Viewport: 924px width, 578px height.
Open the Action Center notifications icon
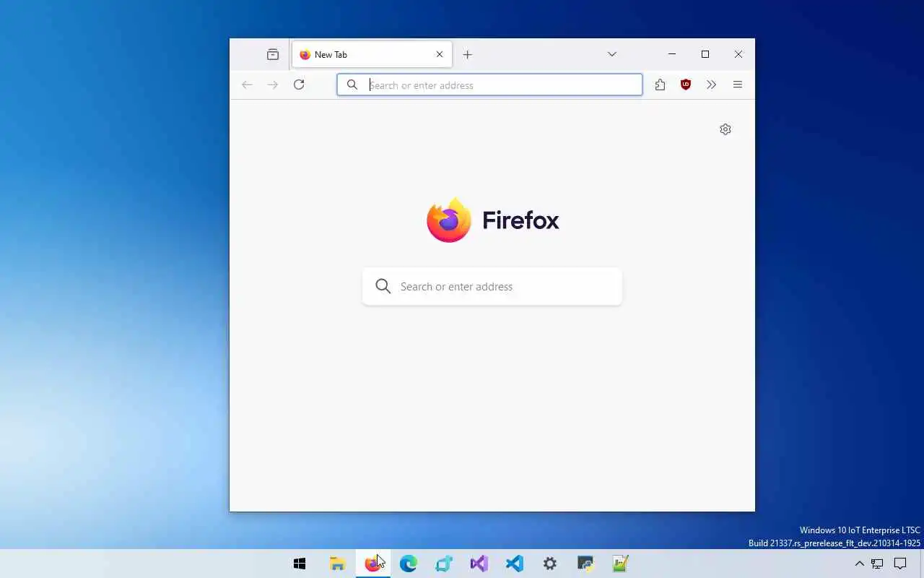point(900,564)
